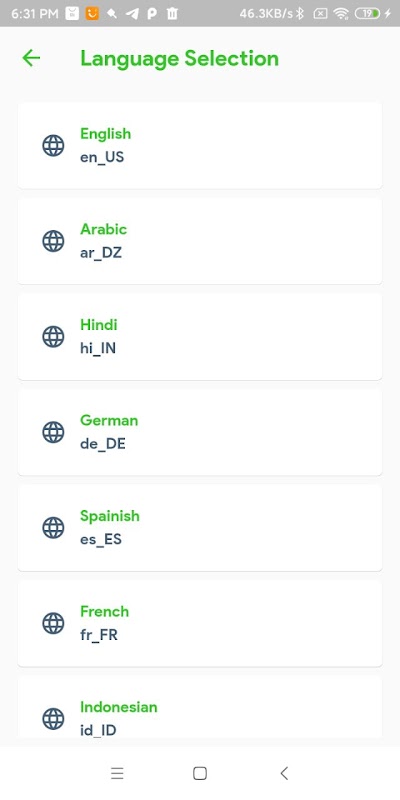This screenshot has height=800, width=400.
Task: Click the globe icon beside French
Action: (x=53, y=623)
